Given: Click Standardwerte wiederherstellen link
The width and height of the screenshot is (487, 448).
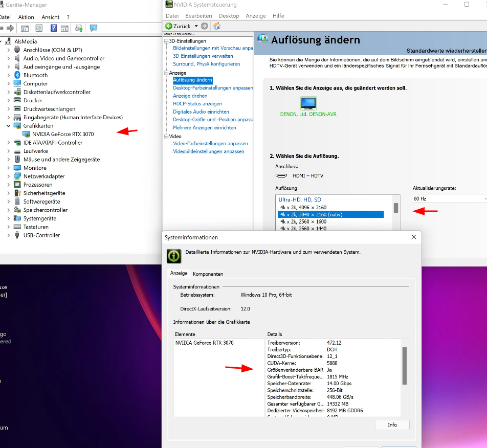Looking at the screenshot, I should tap(447, 51).
